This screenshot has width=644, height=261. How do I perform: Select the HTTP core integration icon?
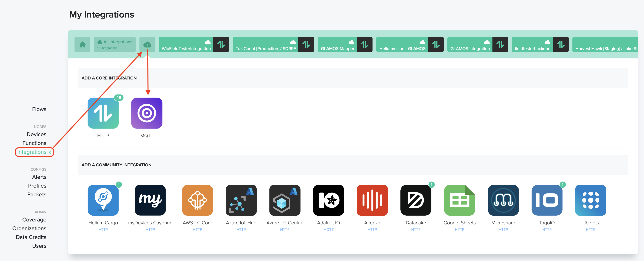click(x=103, y=113)
